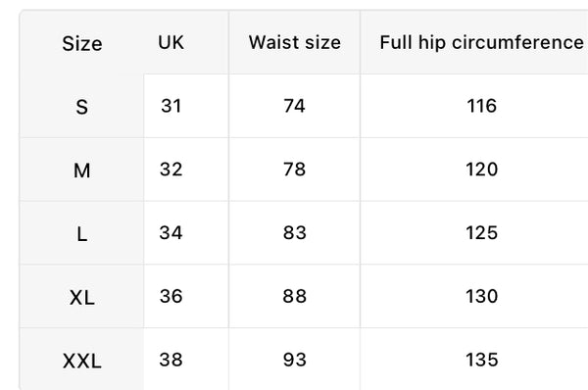
Task: Select the XXL size row label
Action: point(81,360)
